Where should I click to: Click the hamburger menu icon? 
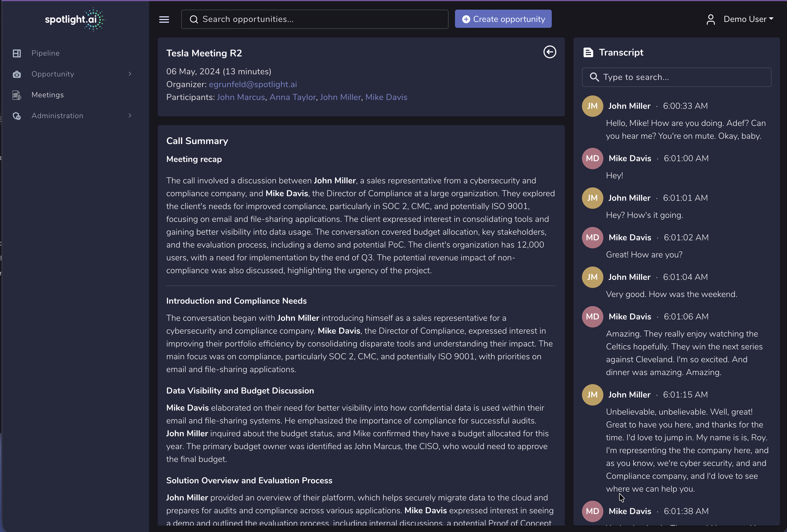(x=164, y=20)
